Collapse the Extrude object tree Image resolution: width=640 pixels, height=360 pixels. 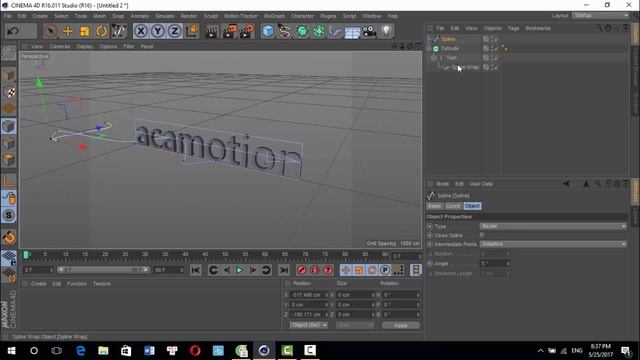pyautogui.click(x=429, y=49)
